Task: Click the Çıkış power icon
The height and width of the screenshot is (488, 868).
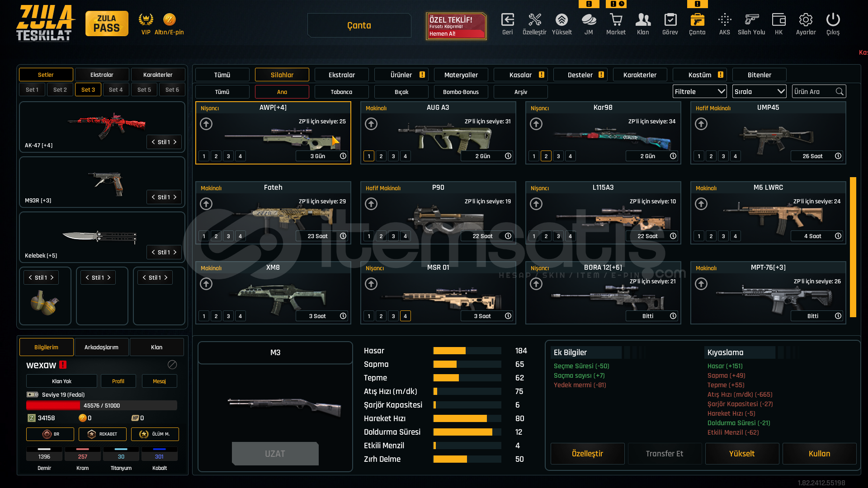Action: 833,20
